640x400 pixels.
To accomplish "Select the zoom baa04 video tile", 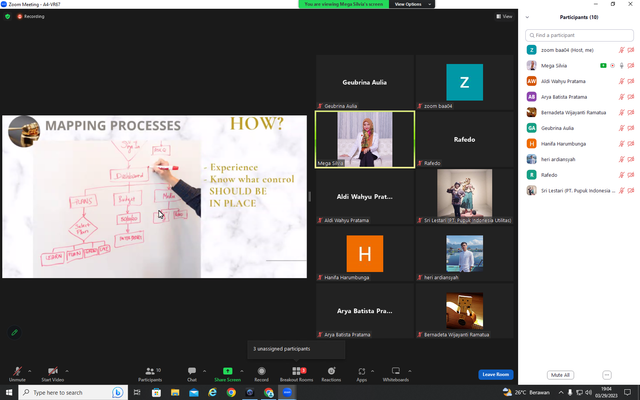I will click(x=464, y=82).
